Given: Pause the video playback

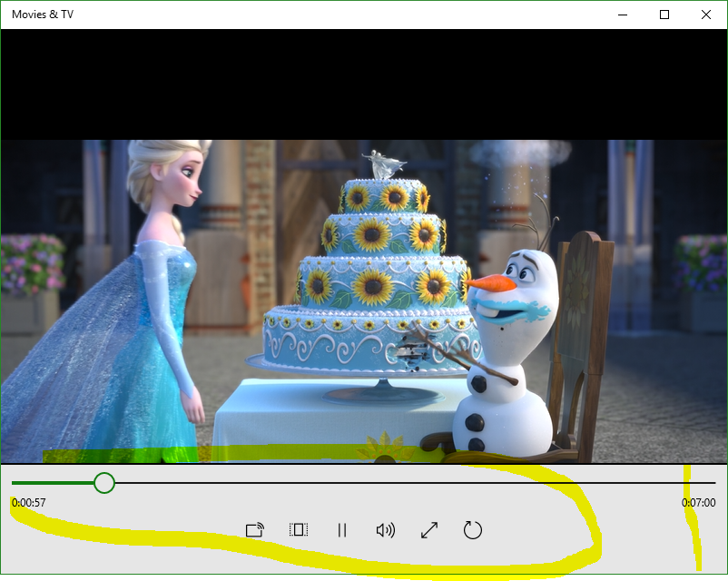Looking at the screenshot, I should (342, 530).
